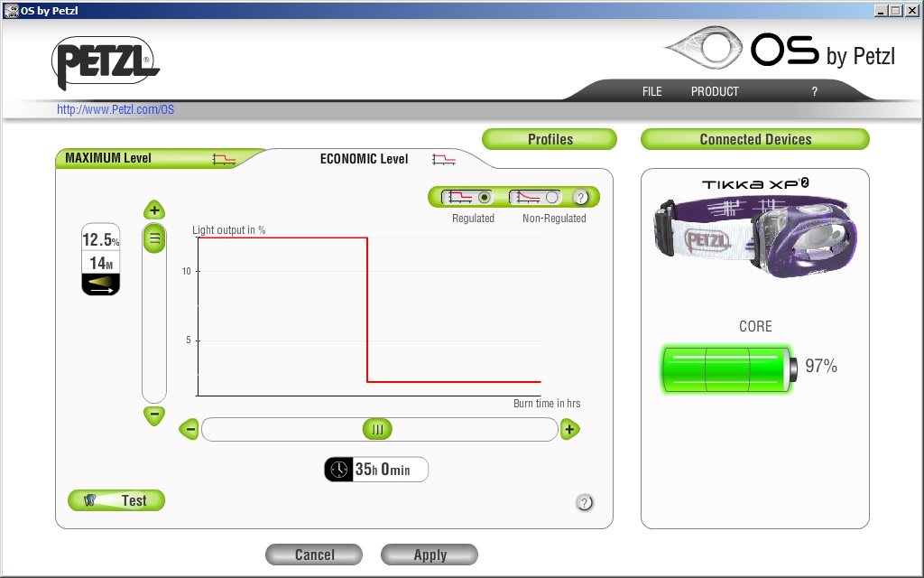Click the vertical light output slider handle

(154, 238)
